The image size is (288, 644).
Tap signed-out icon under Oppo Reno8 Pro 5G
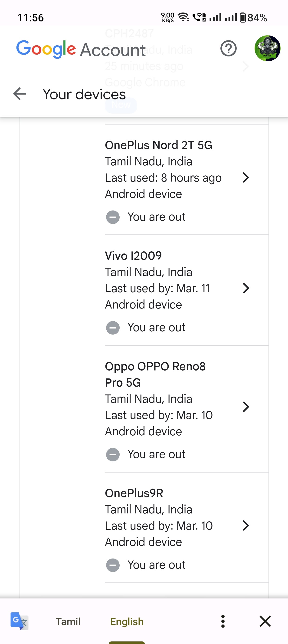113,454
